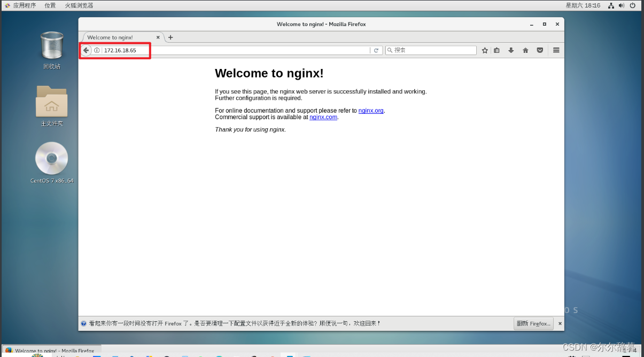Click the 'Thank you for using nginx.' text
The image size is (644, 357).
coord(251,129)
